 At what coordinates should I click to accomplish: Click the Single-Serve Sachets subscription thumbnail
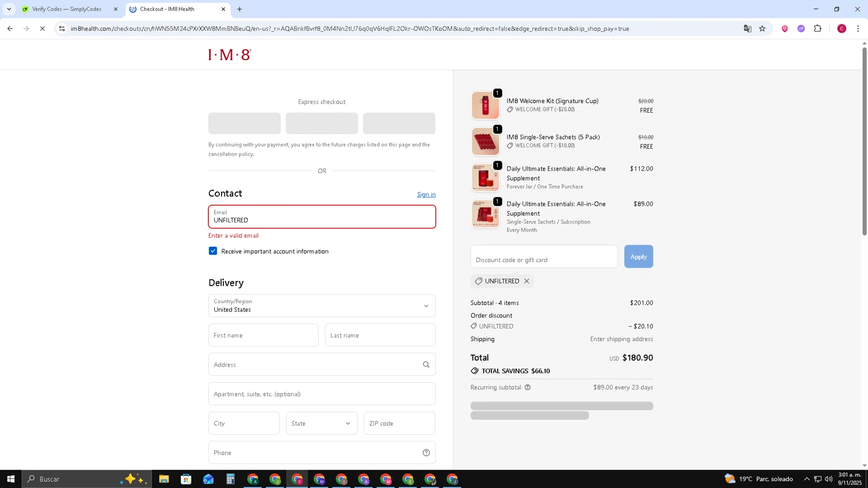click(x=485, y=214)
